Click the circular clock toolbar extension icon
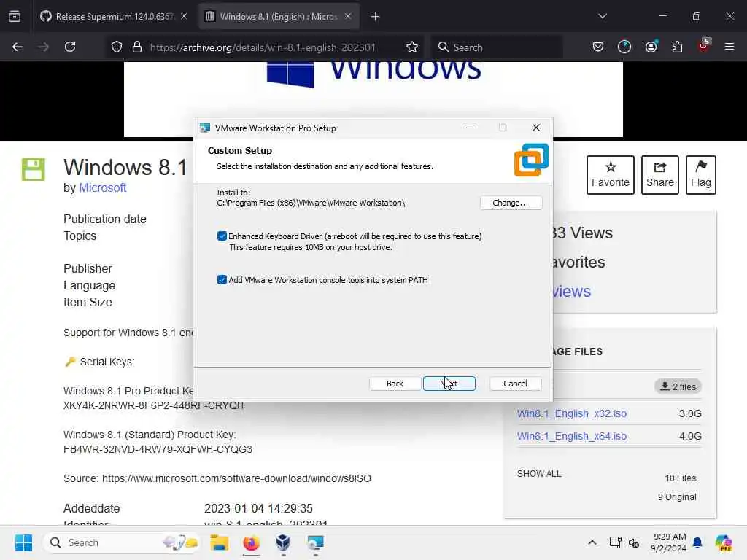The height and width of the screenshot is (560, 747). pyautogui.click(x=624, y=47)
